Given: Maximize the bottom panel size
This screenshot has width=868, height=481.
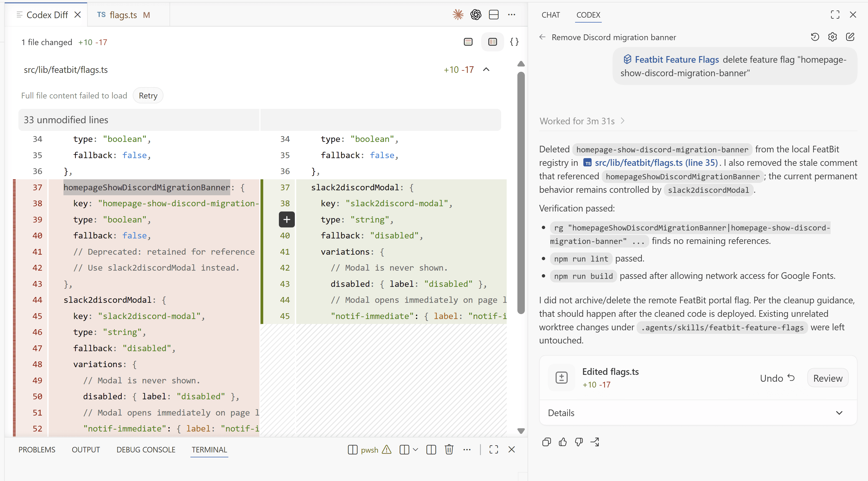Looking at the screenshot, I should point(494,450).
